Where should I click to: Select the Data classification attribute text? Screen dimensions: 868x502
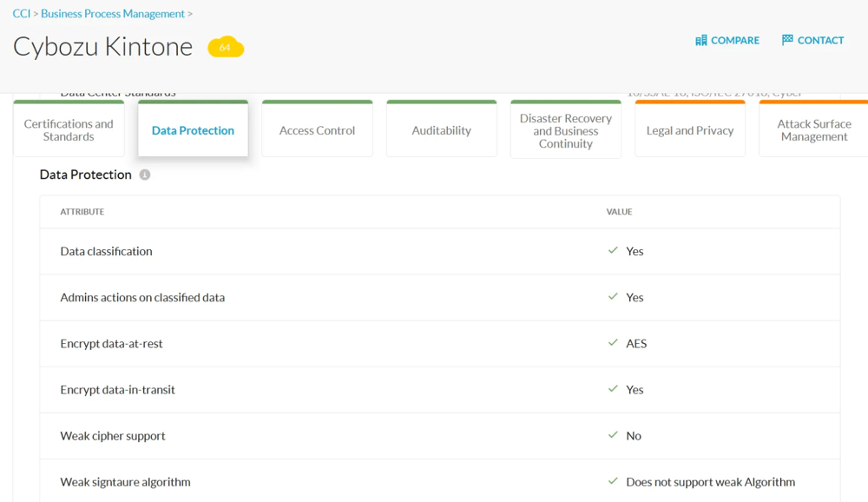pyautogui.click(x=106, y=251)
